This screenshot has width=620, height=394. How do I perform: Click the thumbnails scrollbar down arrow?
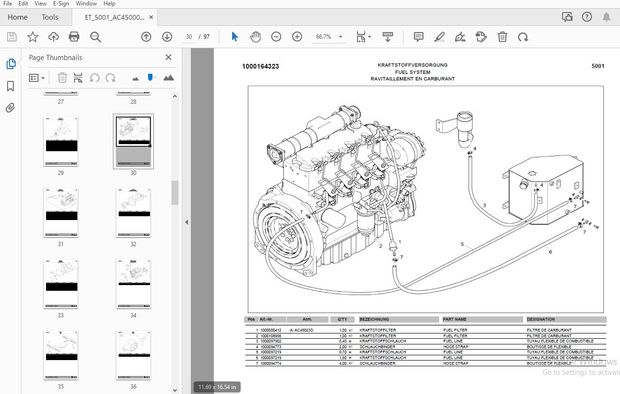click(x=175, y=390)
